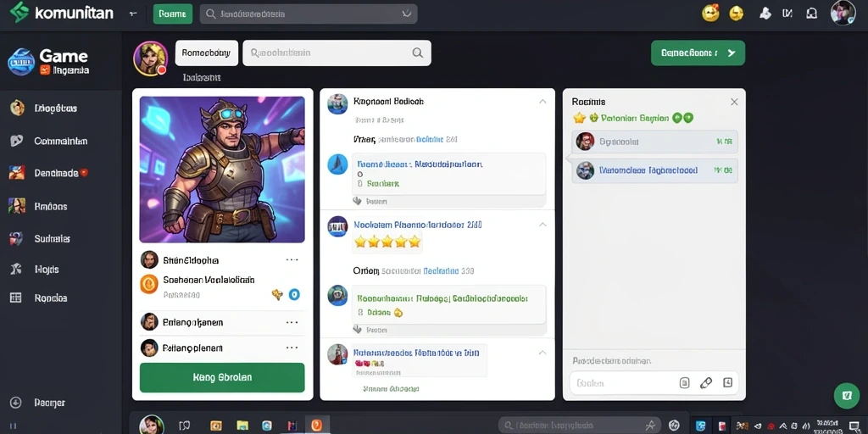Image resolution: width=868 pixels, height=434 pixels.
Task: Open chat row with red-haired avatar
Action: [654, 142]
